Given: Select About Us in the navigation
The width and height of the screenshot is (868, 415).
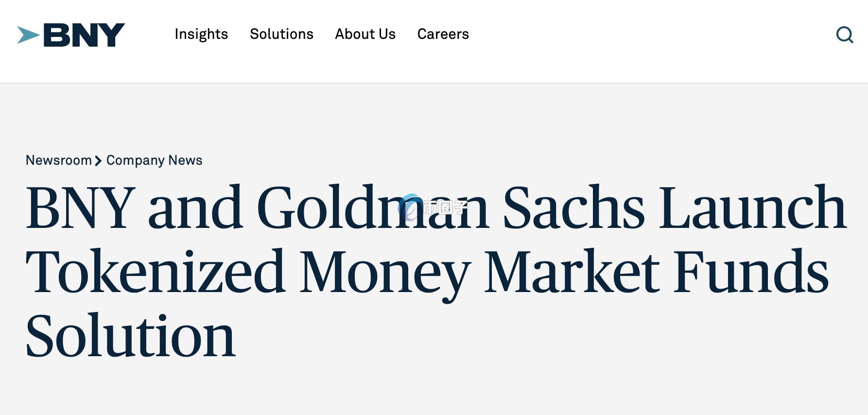Looking at the screenshot, I should [x=365, y=34].
